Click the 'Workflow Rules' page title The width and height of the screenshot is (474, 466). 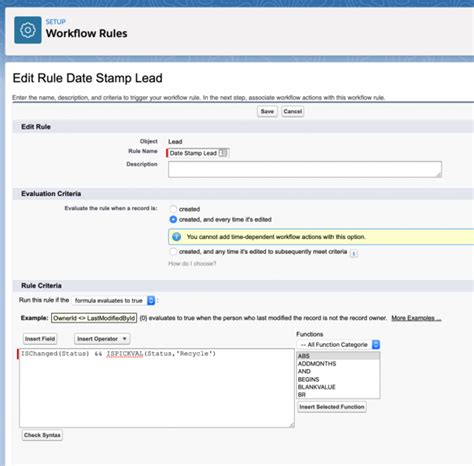[87, 33]
